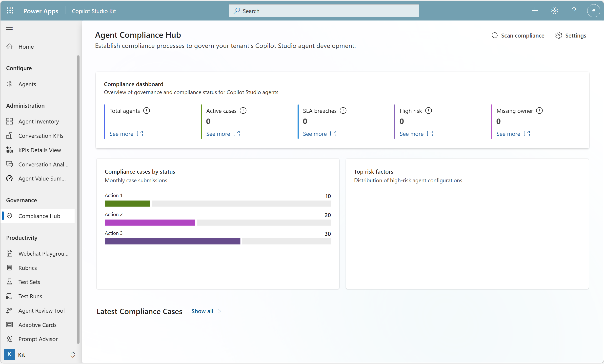The width and height of the screenshot is (604, 364).
Task: Click info icon next to SLA breaches
Action: point(343,111)
